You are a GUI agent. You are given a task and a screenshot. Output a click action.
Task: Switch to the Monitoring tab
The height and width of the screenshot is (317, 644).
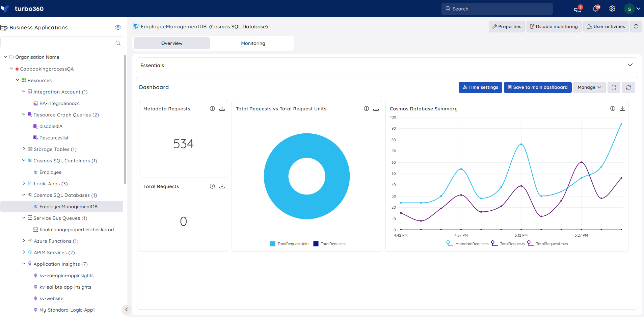pyautogui.click(x=253, y=43)
